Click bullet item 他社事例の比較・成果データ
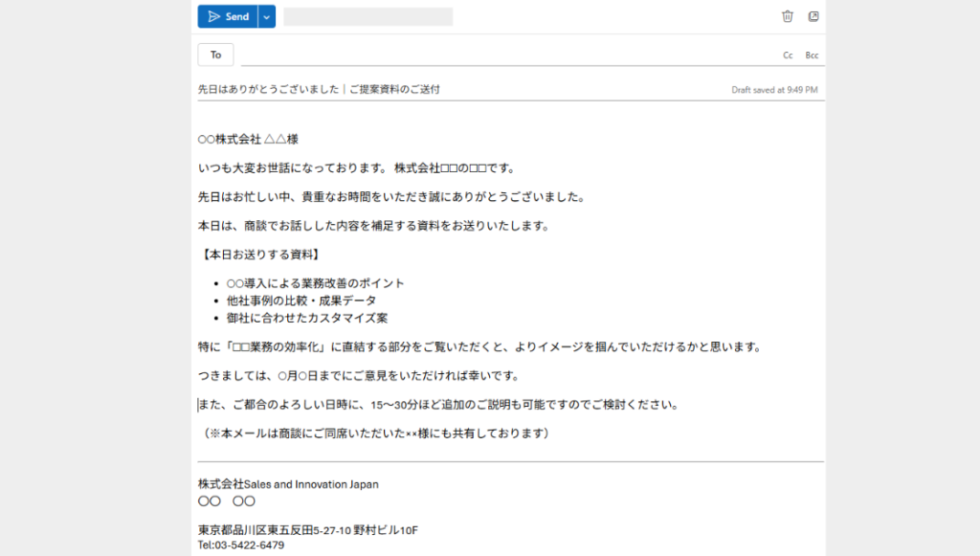Screen dimensions: 980x556 [301, 300]
